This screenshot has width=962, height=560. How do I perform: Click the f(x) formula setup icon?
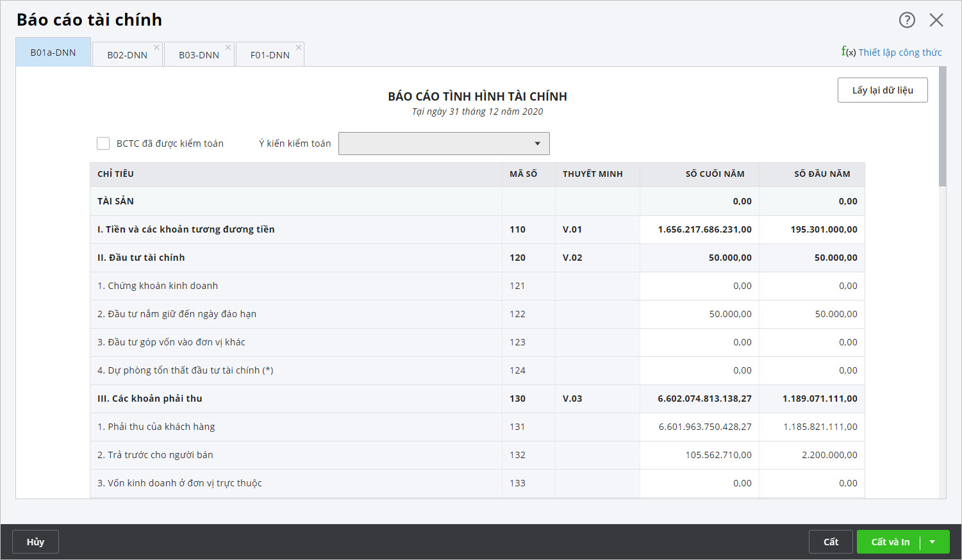848,52
